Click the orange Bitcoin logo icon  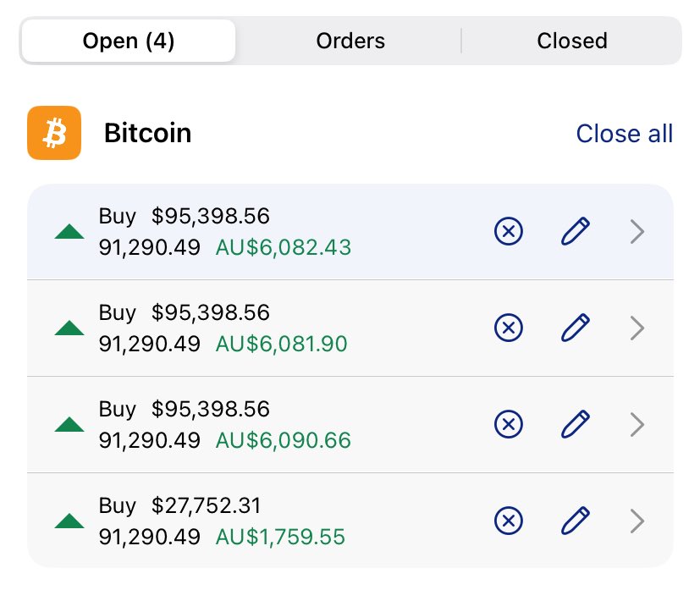pos(54,133)
